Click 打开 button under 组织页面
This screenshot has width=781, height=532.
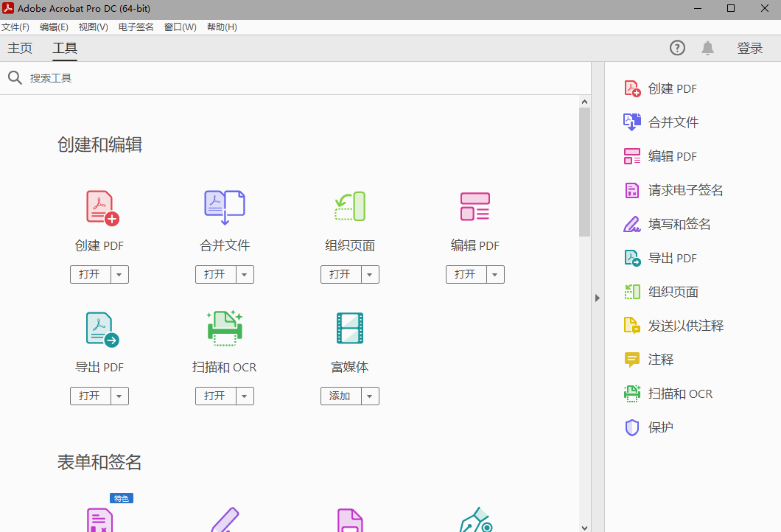(x=340, y=274)
